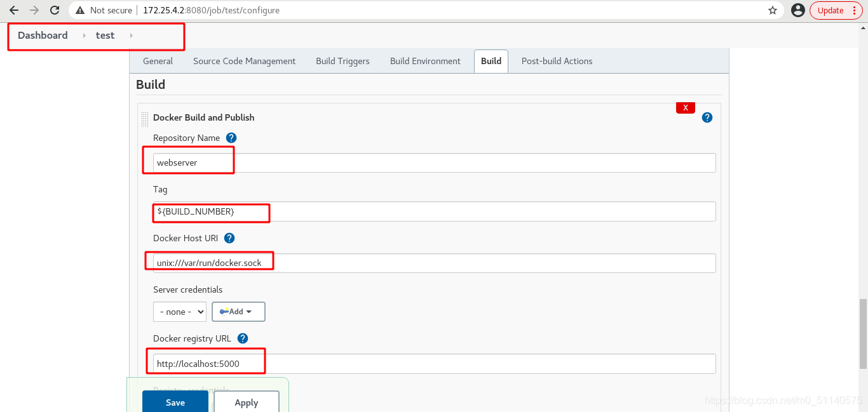Viewport: 868px width, 412px height.
Task: Click the browser Update button
Action: (x=830, y=10)
